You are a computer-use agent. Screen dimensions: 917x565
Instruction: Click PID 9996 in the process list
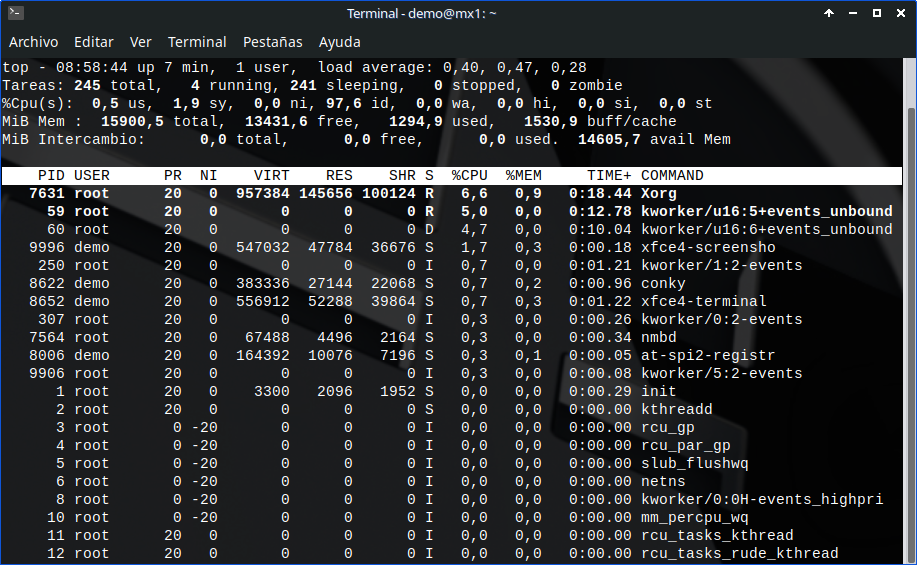(x=47, y=247)
